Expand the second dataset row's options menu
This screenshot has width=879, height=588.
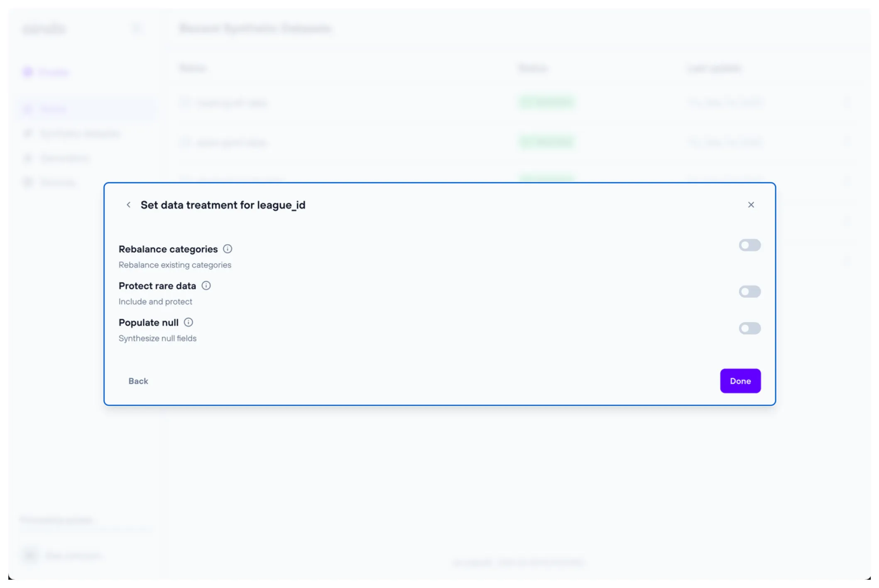847,142
